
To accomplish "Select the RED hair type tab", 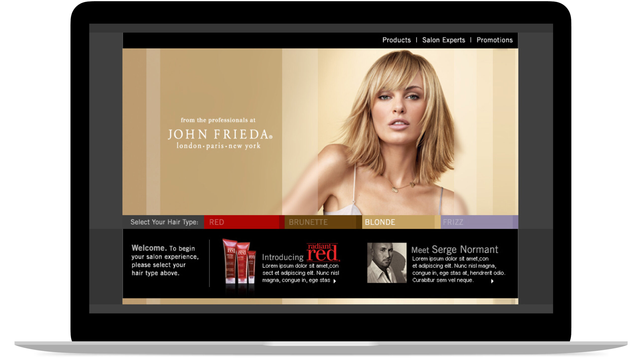I will pos(244,222).
